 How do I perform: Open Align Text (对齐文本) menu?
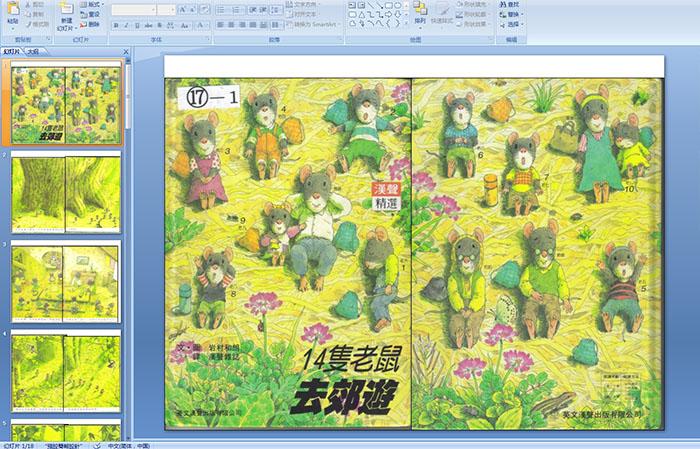coord(303,14)
